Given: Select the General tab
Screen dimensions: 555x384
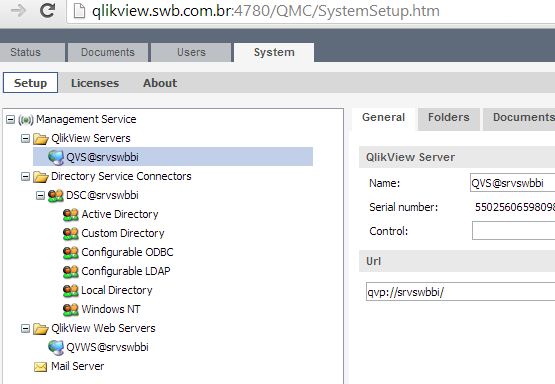Looking at the screenshot, I should click(383, 118).
